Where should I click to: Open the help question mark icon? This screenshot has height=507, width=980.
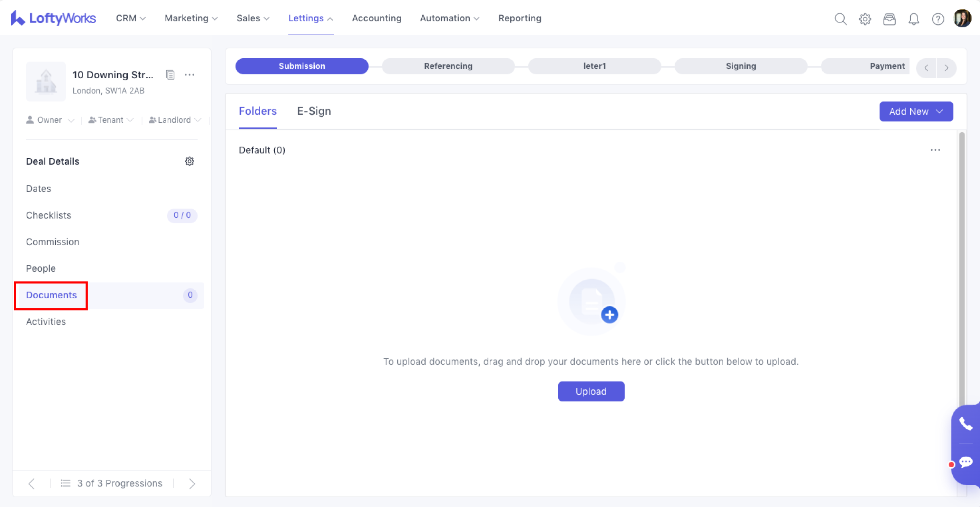938,19
